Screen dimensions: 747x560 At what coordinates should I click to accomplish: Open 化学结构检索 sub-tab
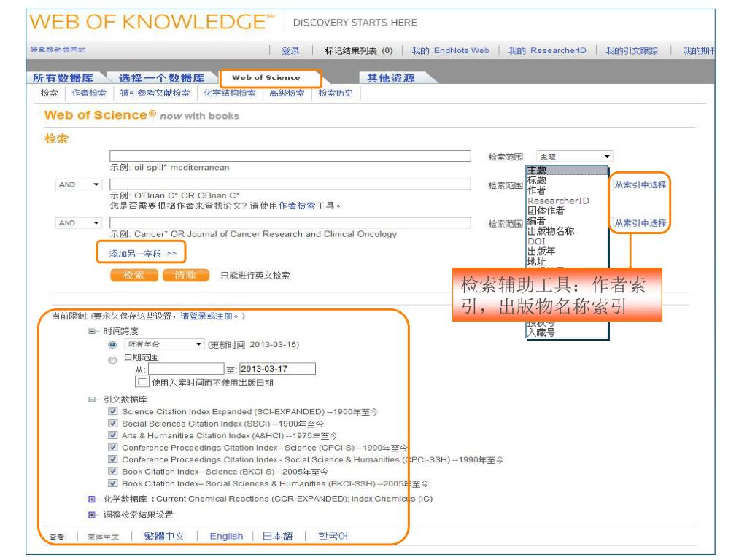pos(230,93)
